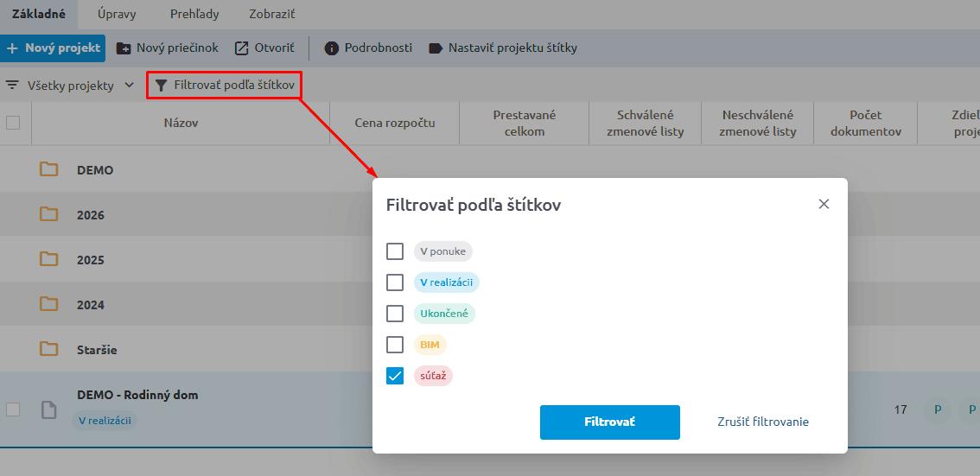Open the Staršie folder row
This screenshot has height=476, width=980.
coord(187,350)
